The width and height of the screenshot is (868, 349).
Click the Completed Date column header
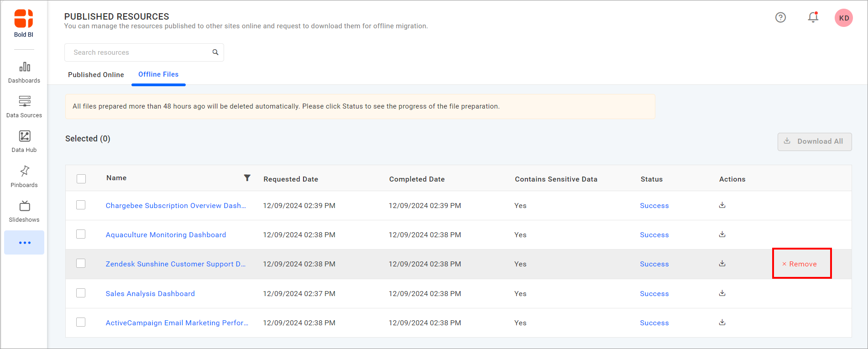tap(417, 179)
